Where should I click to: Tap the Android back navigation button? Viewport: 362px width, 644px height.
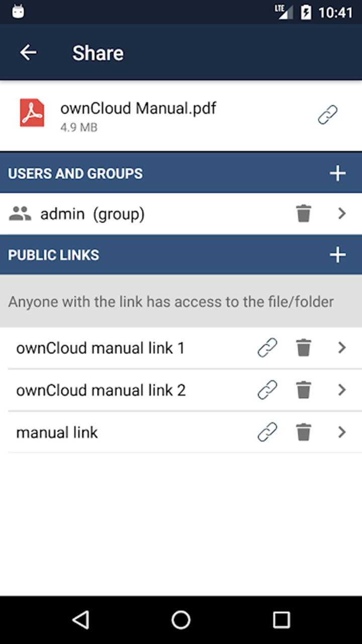coord(80,620)
